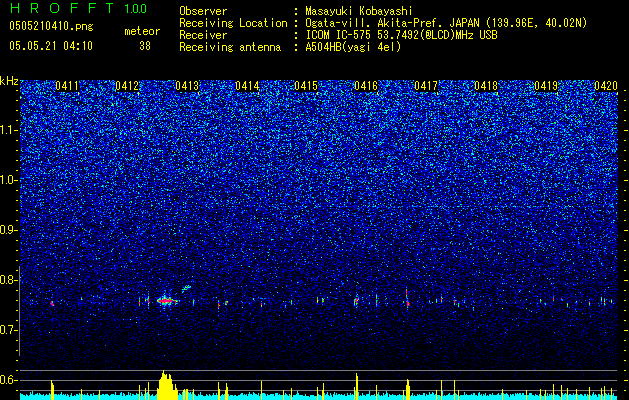Click the 0417 time marker
The height and width of the screenshot is (400, 629).
coord(426,86)
